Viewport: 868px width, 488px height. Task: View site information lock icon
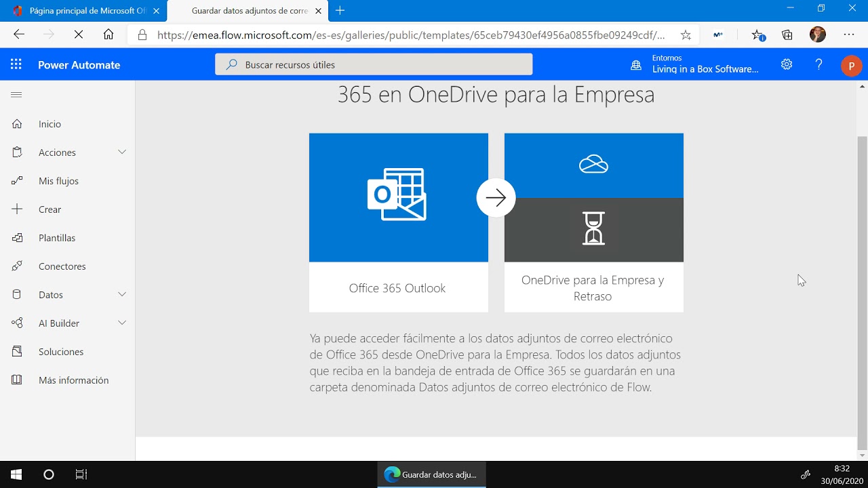(x=142, y=35)
